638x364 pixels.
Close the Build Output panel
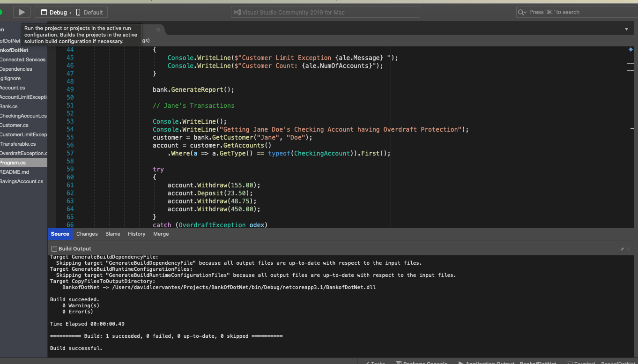(x=629, y=249)
